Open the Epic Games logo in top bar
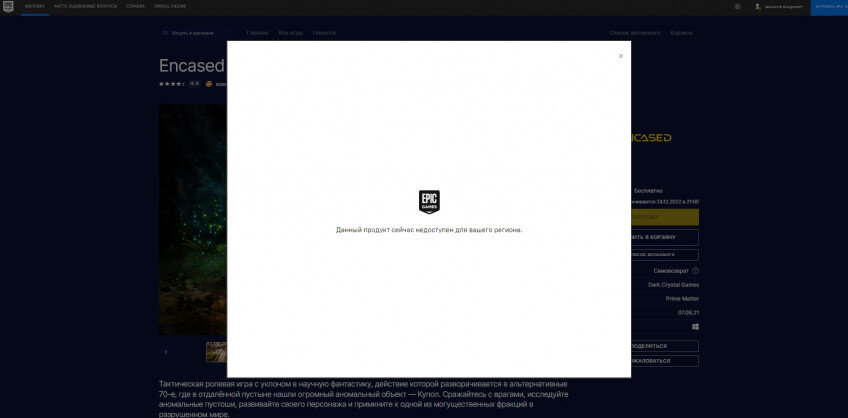 click(x=8, y=6)
